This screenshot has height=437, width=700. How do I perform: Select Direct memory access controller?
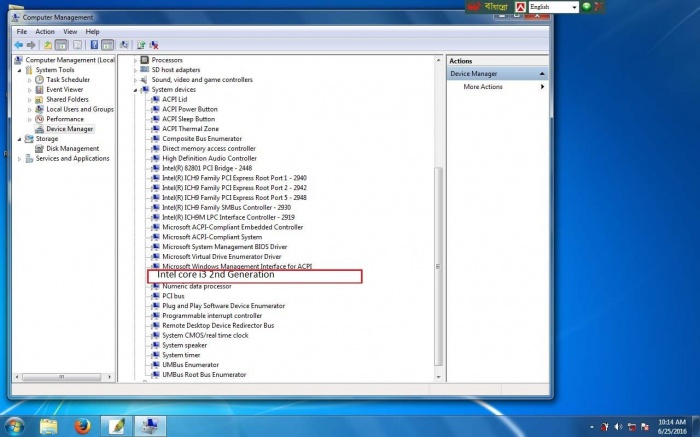pos(209,149)
